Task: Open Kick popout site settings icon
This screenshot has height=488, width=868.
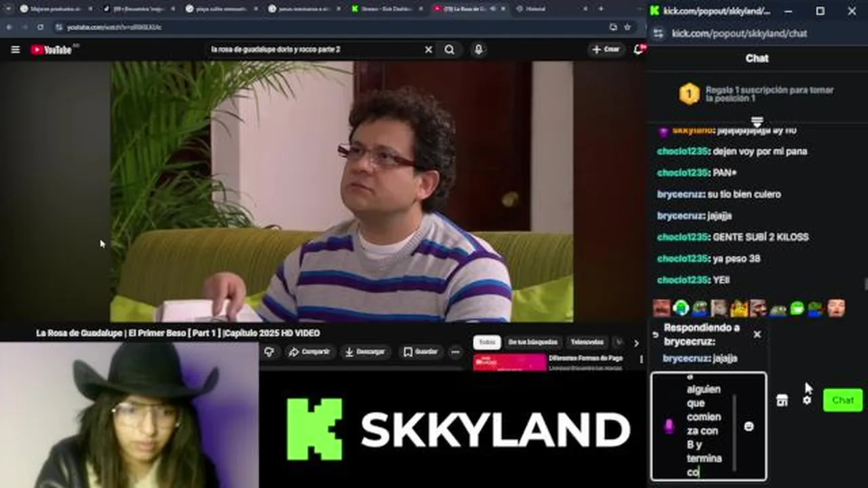Action: tap(658, 33)
